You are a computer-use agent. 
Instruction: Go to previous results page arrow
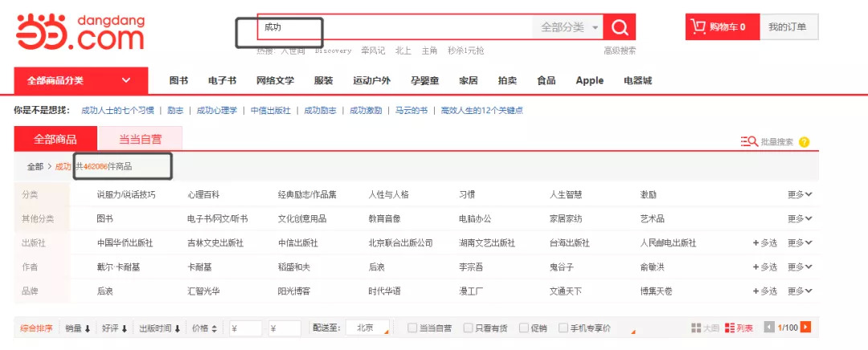(769, 328)
